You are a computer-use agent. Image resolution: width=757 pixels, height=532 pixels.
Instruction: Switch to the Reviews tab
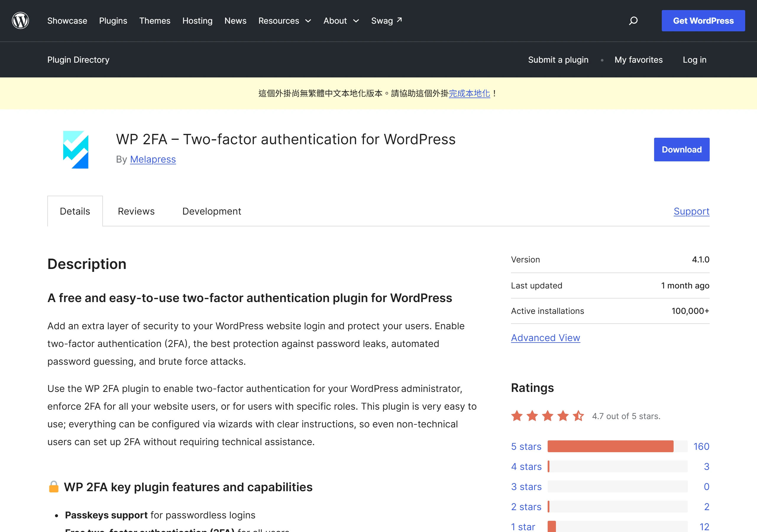(x=136, y=211)
